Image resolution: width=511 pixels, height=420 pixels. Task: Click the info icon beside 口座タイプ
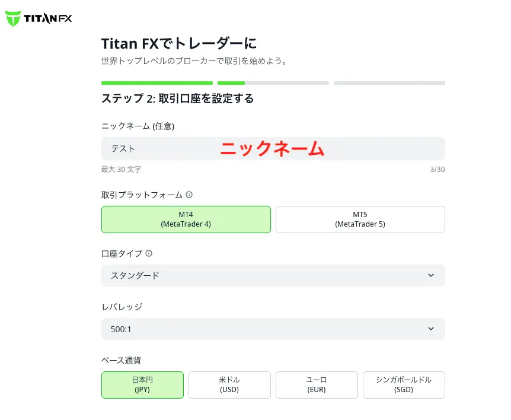pos(149,253)
